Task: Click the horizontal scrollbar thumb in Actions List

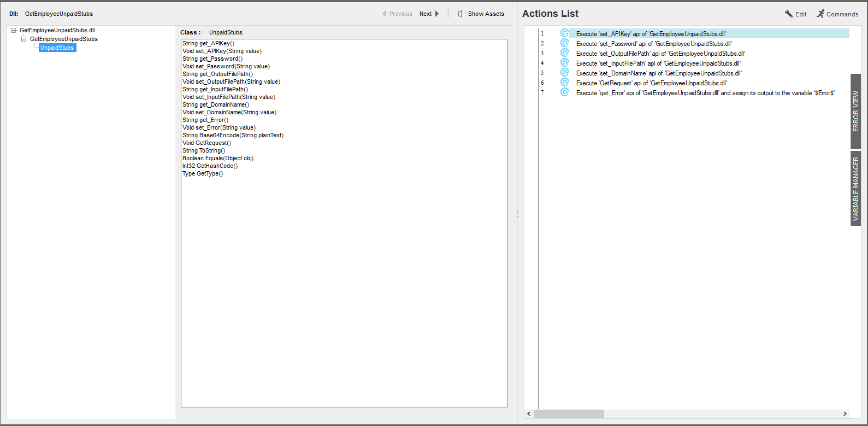Action: click(x=569, y=414)
